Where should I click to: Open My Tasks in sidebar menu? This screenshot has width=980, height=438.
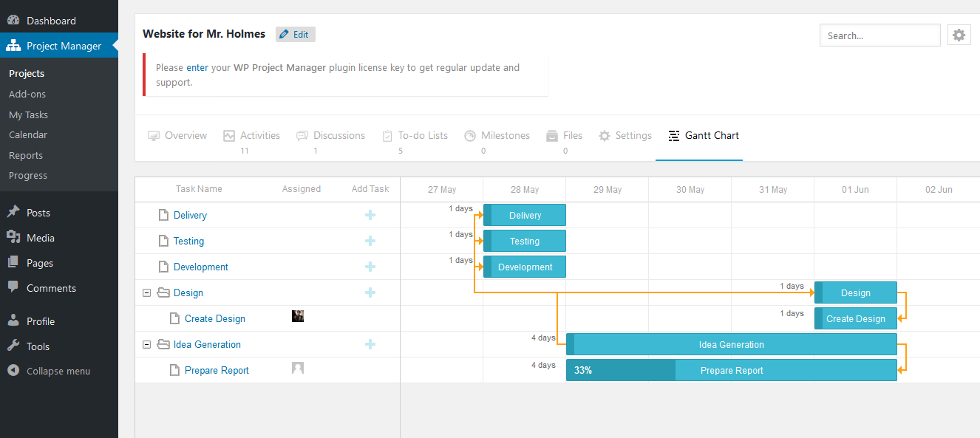pos(28,114)
